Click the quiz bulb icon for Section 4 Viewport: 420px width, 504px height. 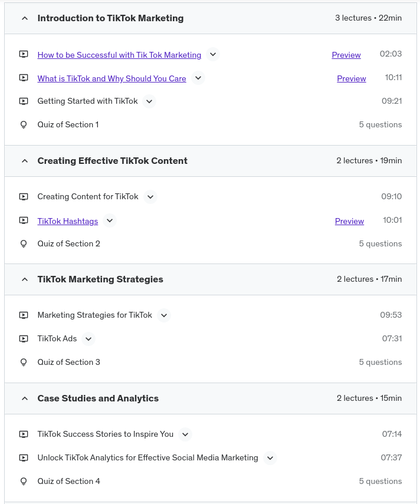(24, 482)
